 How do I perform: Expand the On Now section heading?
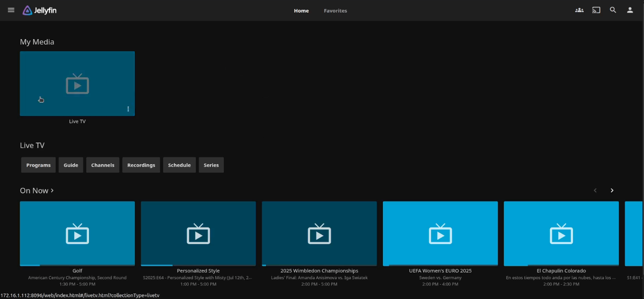pyautogui.click(x=37, y=191)
